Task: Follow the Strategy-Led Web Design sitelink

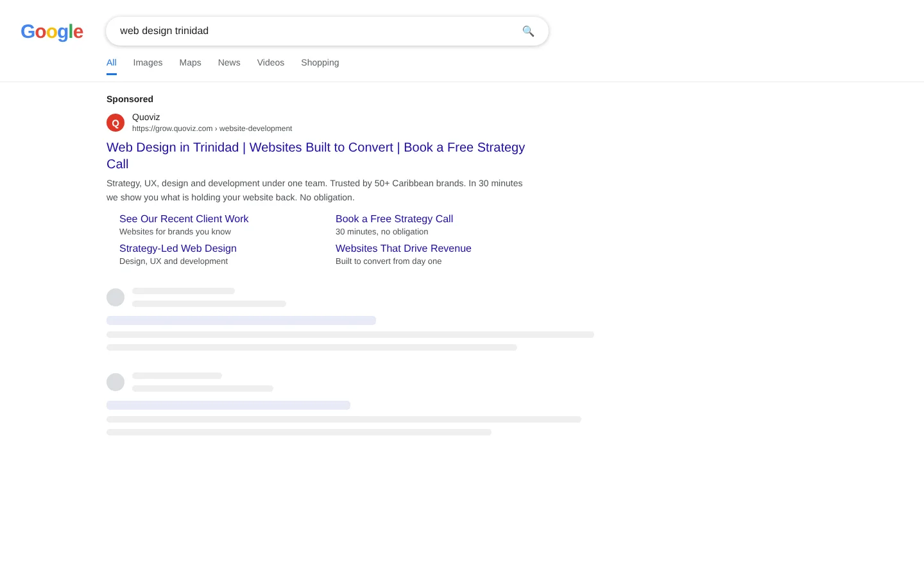Action: pos(178,249)
